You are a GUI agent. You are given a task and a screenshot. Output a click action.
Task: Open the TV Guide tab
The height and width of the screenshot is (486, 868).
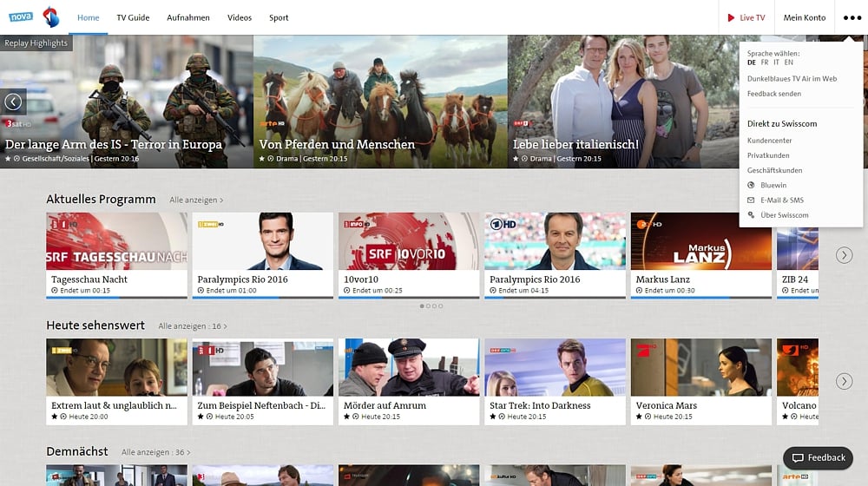pos(133,17)
